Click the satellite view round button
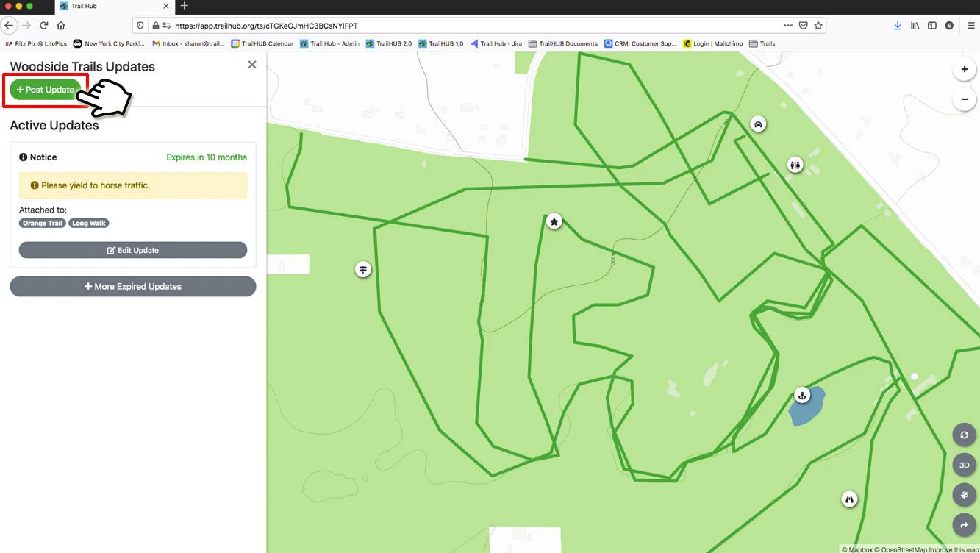The height and width of the screenshot is (553, 980). click(x=964, y=495)
